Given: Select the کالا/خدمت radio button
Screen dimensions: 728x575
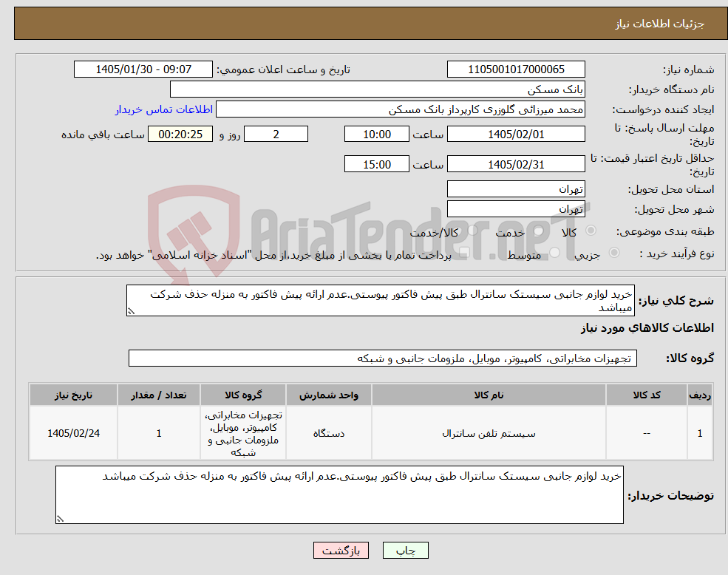Looking at the screenshot, I should [x=472, y=231].
